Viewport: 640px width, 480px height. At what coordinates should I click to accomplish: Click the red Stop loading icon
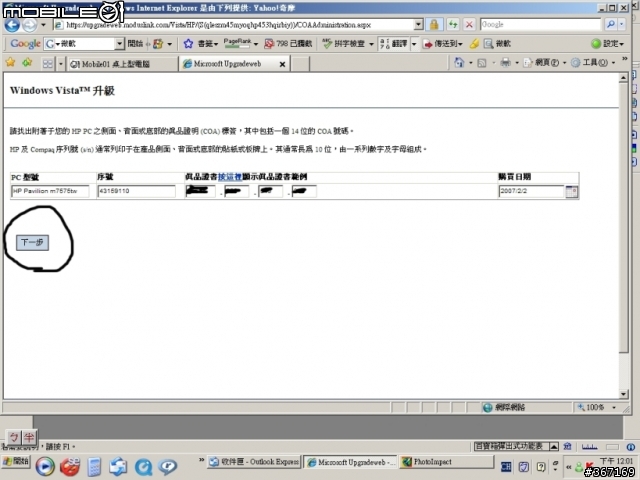(469, 25)
